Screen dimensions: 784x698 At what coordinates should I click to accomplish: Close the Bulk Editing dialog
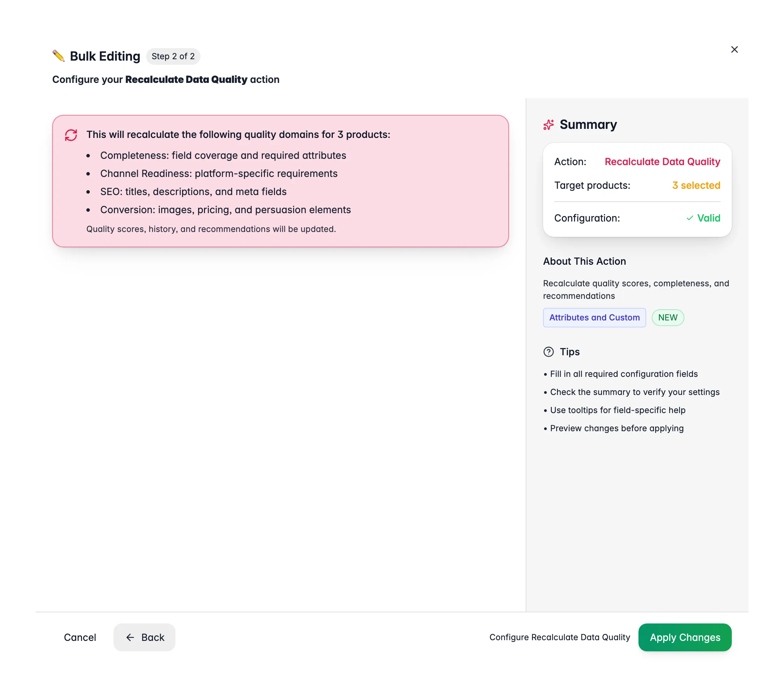pyautogui.click(x=734, y=49)
